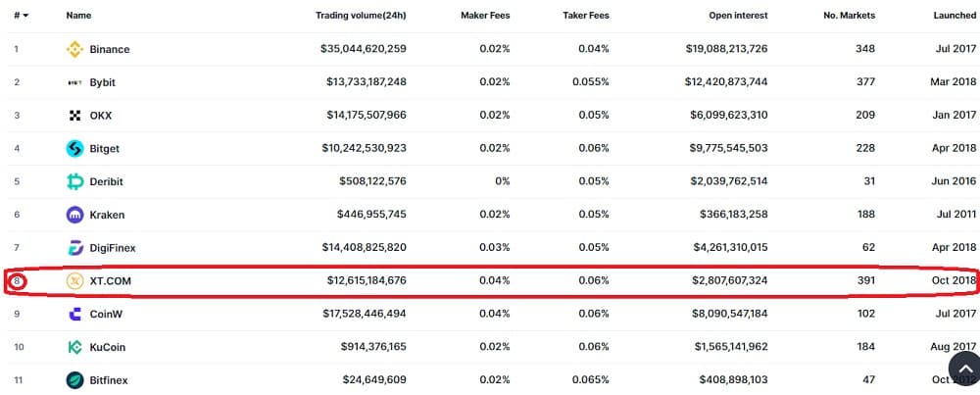Click the XT.COM logo icon

[x=75, y=281]
